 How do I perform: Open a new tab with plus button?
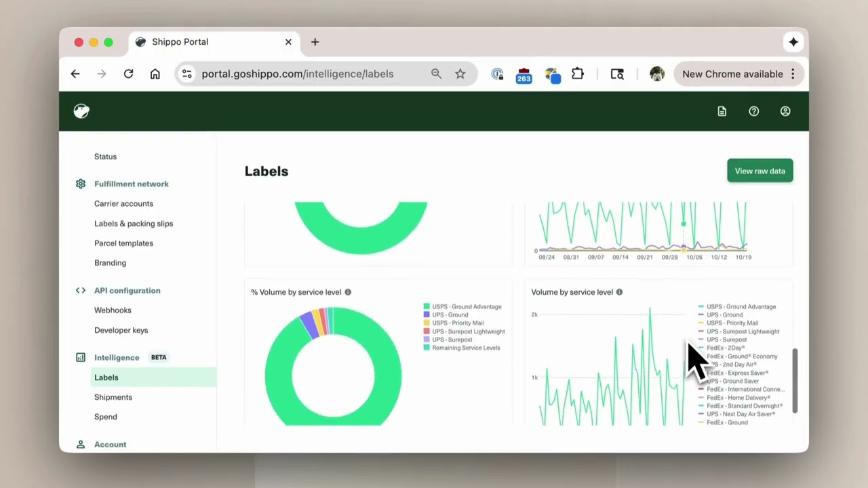click(x=315, y=42)
